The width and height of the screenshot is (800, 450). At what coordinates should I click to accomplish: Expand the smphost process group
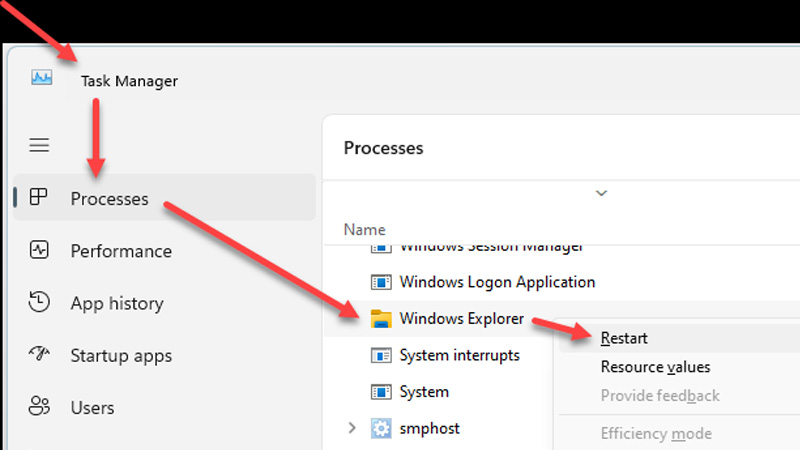[x=352, y=428]
